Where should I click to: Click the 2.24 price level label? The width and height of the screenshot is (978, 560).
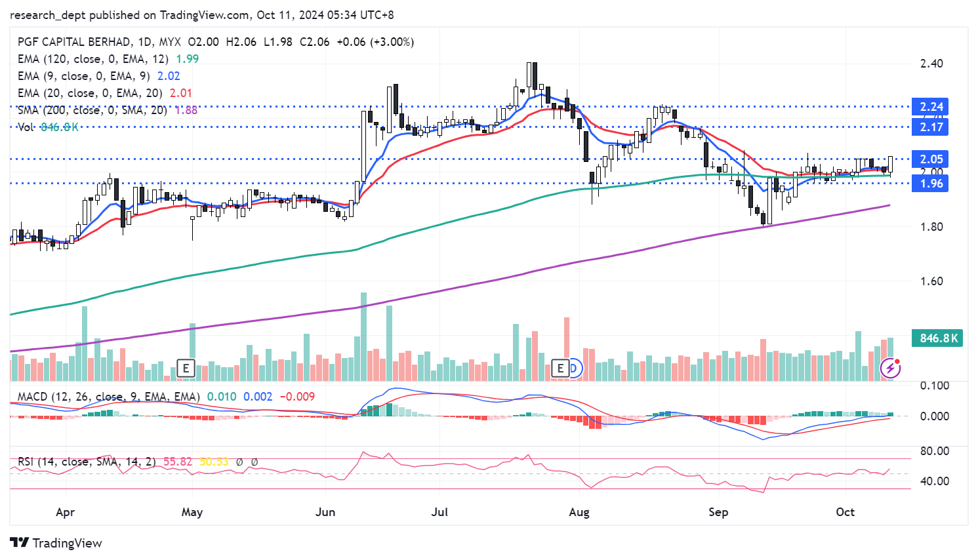point(931,107)
